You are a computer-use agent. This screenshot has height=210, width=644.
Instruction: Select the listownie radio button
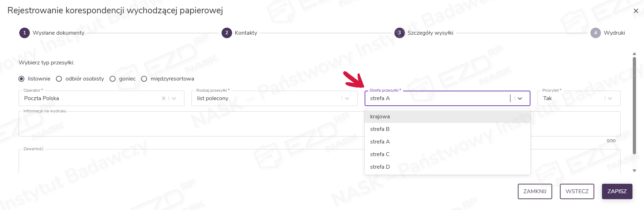21,79
